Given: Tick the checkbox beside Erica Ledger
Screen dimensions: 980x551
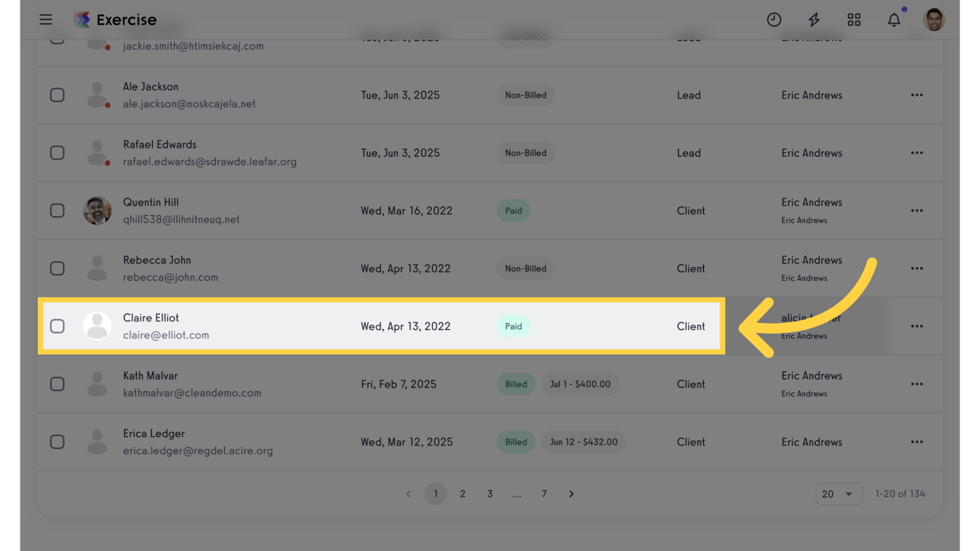Looking at the screenshot, I should [x=57, y=441].
